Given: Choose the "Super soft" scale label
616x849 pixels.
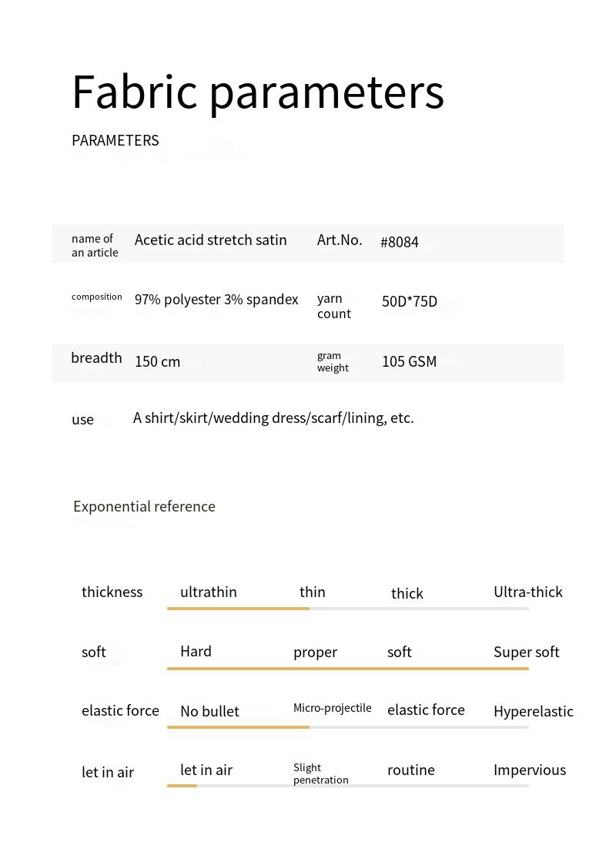Looking at the screenshot, I should point(526,652).
